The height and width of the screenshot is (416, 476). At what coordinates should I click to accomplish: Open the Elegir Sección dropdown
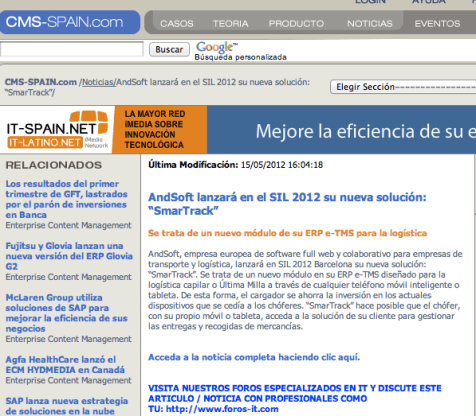403,87
